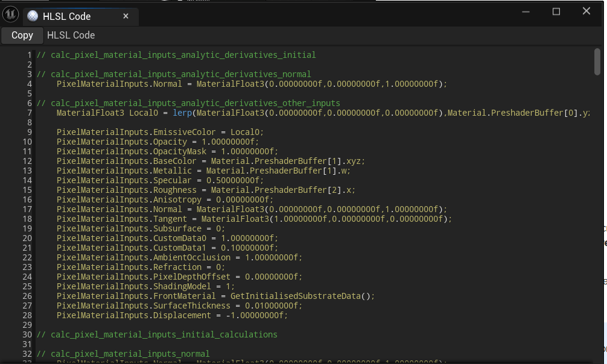
Task: Click the PixelMaterialInputs.Displacement line
Action: coord(172,315)
